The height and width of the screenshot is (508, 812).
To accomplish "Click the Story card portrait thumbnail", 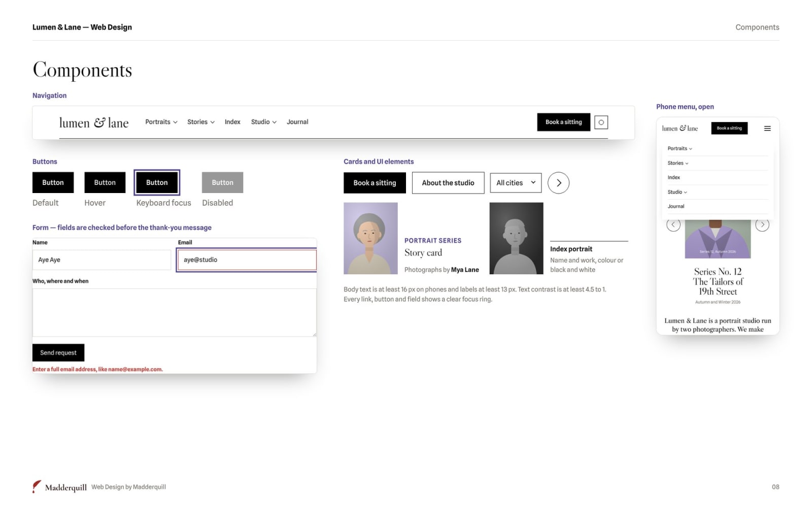I will [370, 238].
